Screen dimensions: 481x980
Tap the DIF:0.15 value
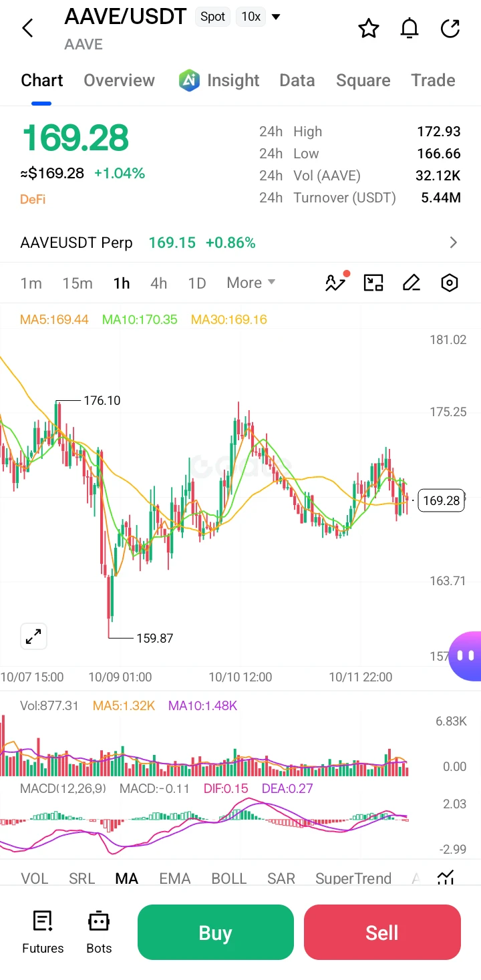226,788
